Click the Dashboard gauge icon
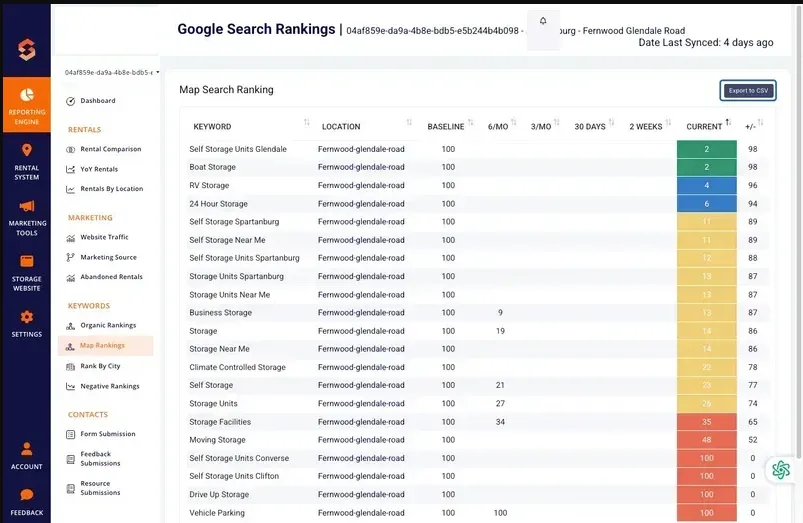Image resolution: width=803 pixels, height=523 pixels. click(x=71, y=101)
